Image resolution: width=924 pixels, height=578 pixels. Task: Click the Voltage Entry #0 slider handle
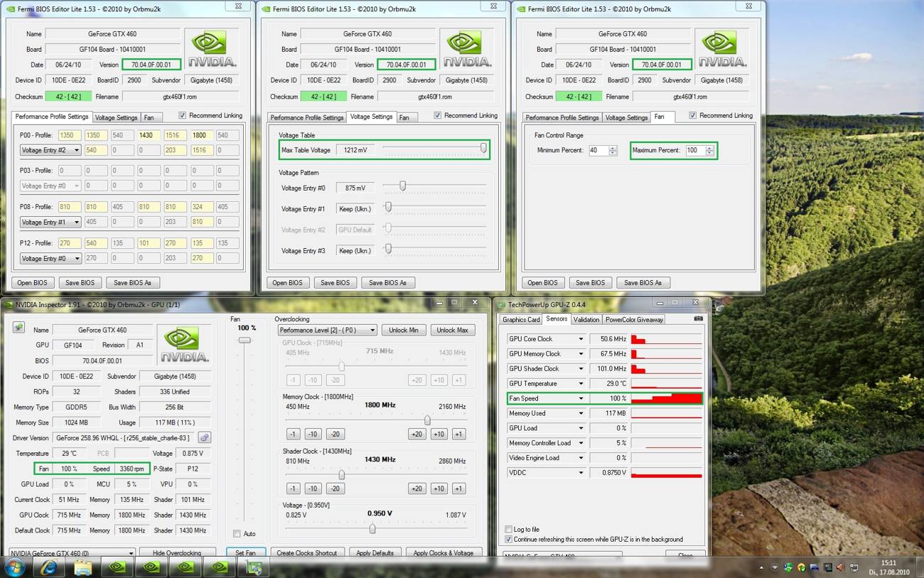(402, 186)
